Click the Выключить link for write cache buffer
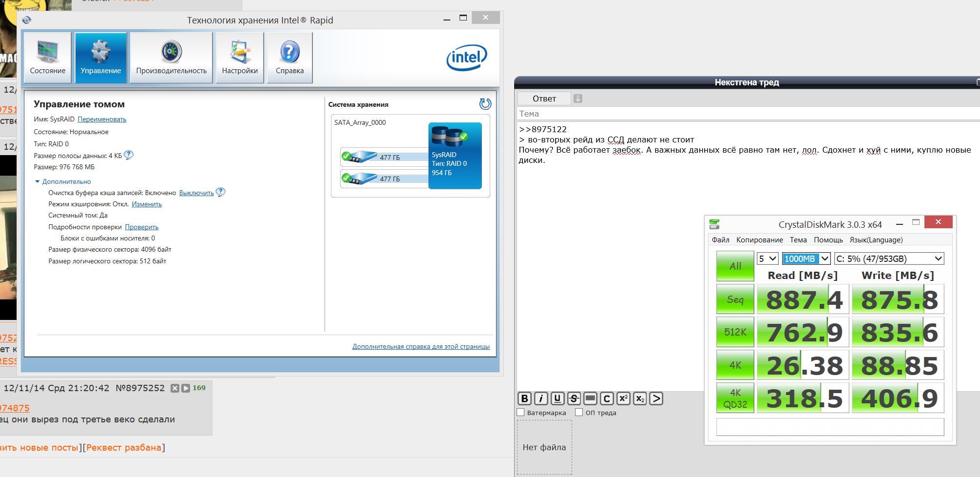The width and height of the screenshot is (980, 477). 196,193
